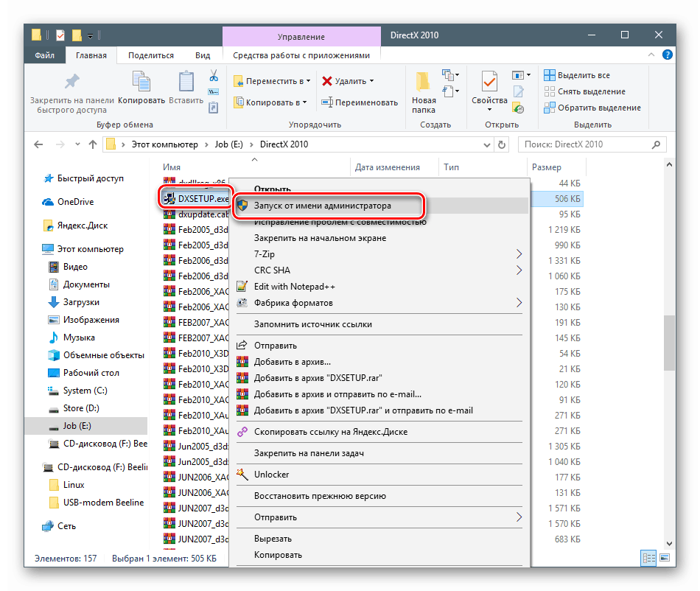Click the Cut scissors icon
The image size is (700, 591).
(x=214, y=75)
